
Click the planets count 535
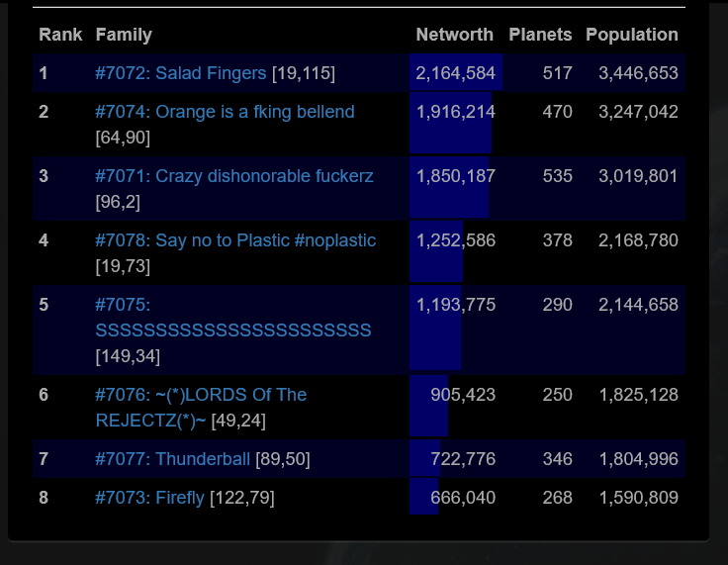557,176
